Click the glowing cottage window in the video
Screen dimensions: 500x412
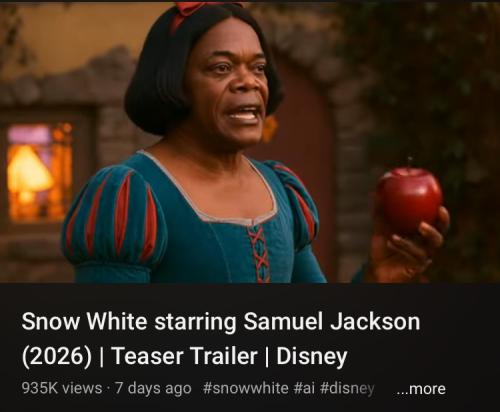[39, 172]
